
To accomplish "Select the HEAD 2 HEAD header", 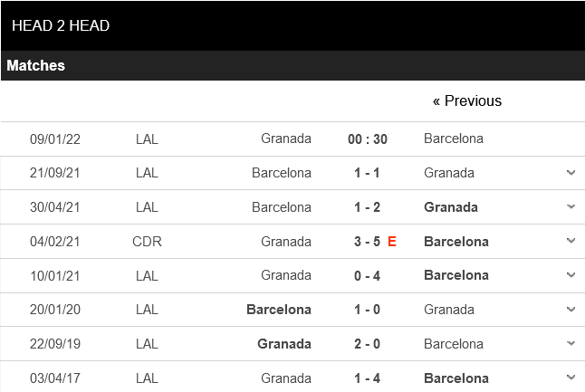I will [61, 25].
